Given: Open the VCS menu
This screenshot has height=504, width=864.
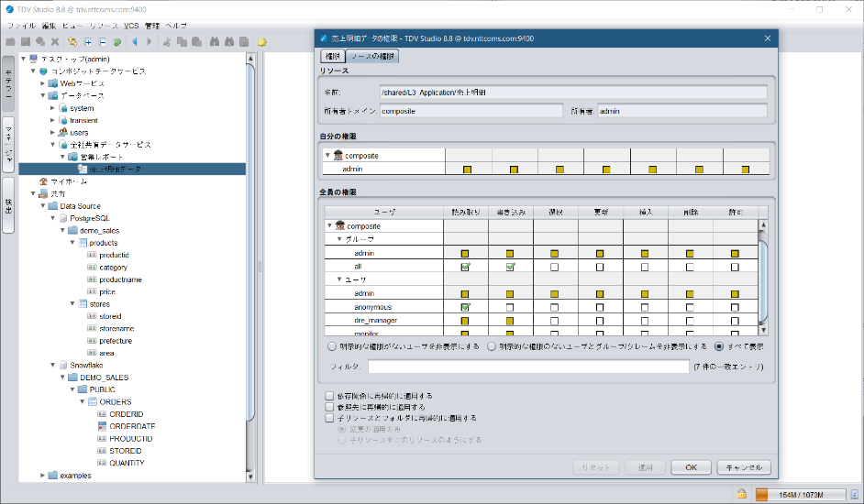Looking at the screenshot, I should [x=131, y=26].
